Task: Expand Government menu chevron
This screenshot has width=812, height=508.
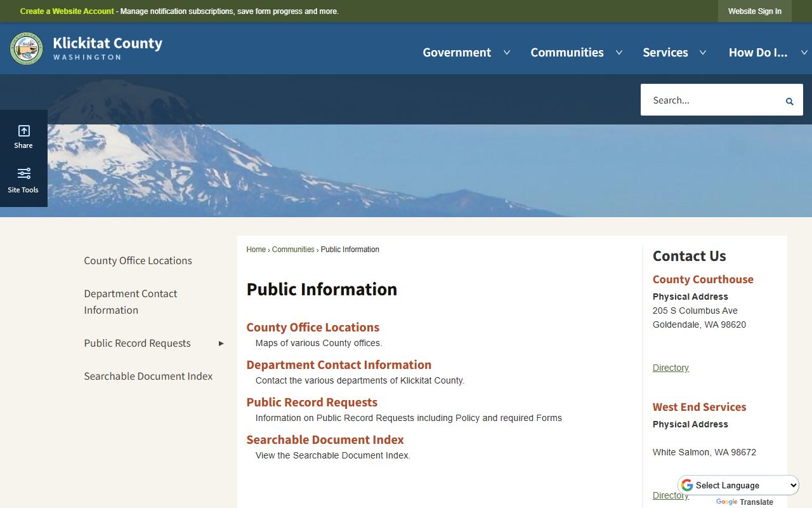Action: click(x=507, y=53)
